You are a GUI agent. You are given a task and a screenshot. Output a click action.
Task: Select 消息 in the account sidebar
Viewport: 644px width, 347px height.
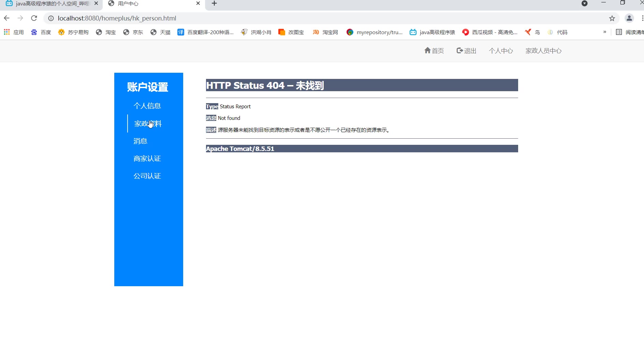coord(140,141)
